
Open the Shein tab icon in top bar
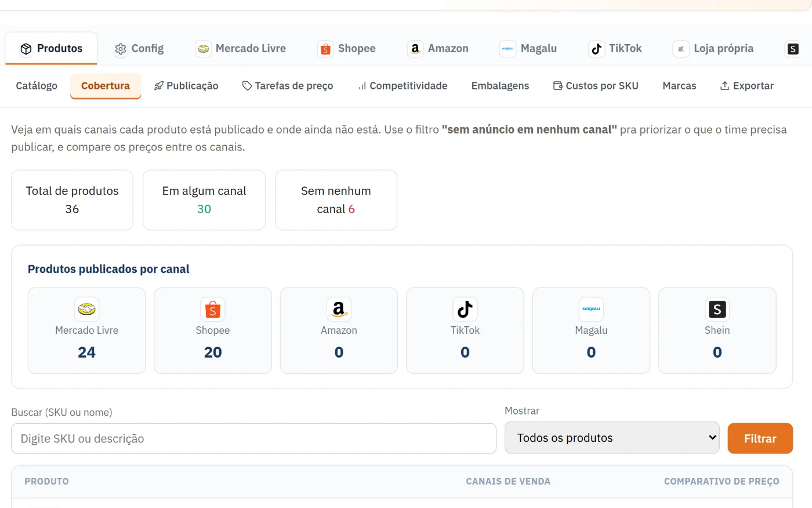click(x=793, y=49)
